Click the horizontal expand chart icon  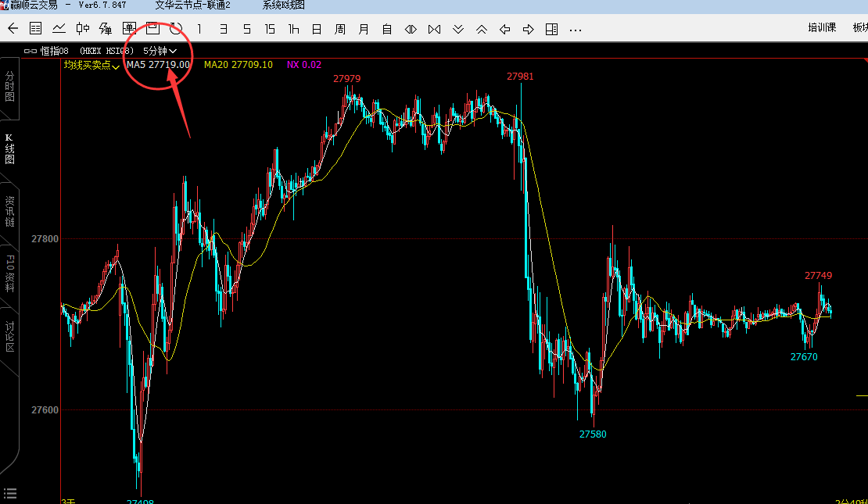click(x=411, y=29)
